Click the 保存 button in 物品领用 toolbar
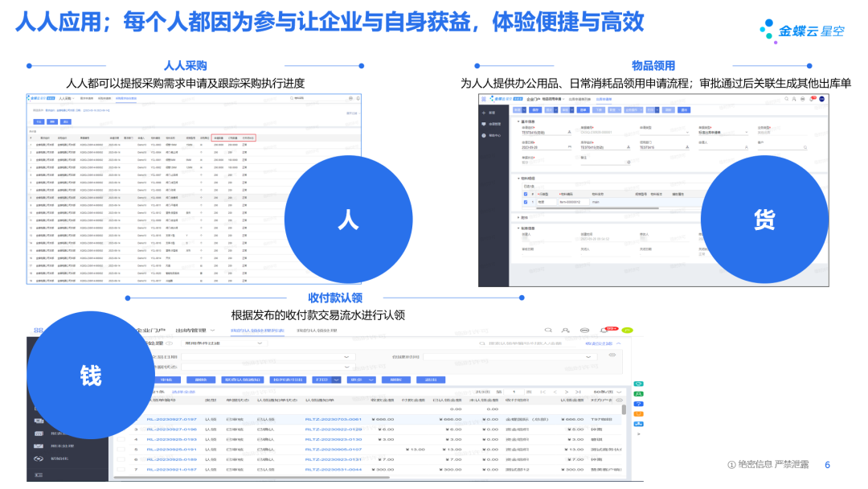 (535, 109)
